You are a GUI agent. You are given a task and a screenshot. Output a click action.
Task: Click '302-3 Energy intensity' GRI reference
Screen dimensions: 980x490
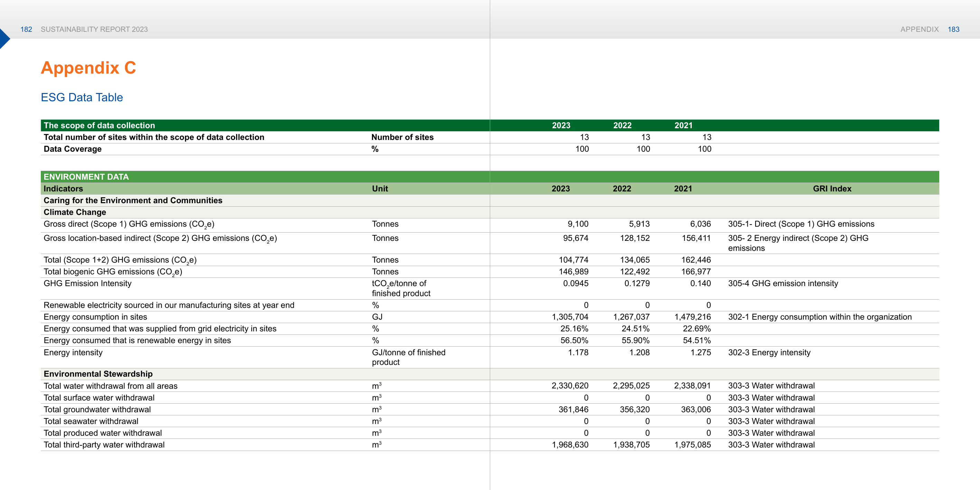pyautogui.click(x=769, y=353)
